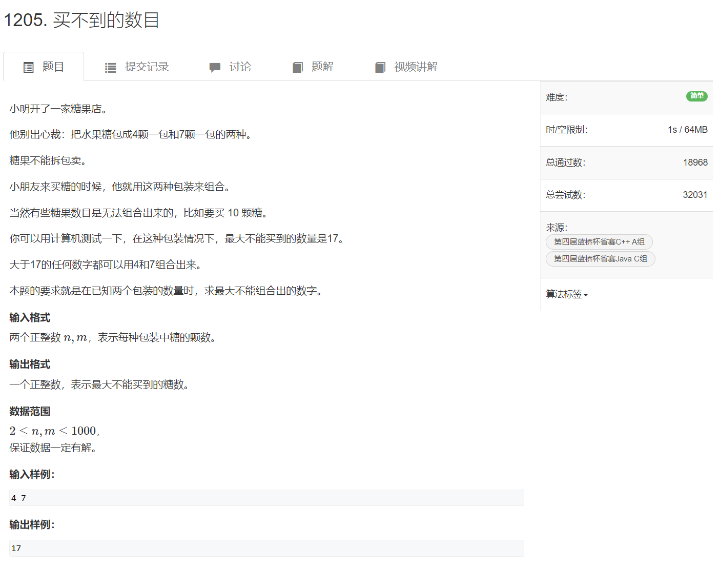Click the speech bubble icon beside 讨论
The height and width of the screenshot is (588, 719).
(215, 67)
